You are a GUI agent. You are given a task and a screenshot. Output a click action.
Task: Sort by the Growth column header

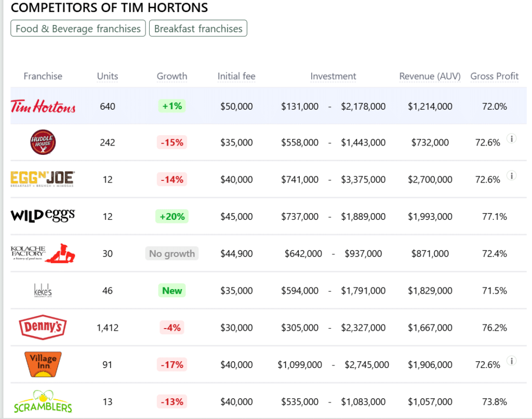point(172,76)
